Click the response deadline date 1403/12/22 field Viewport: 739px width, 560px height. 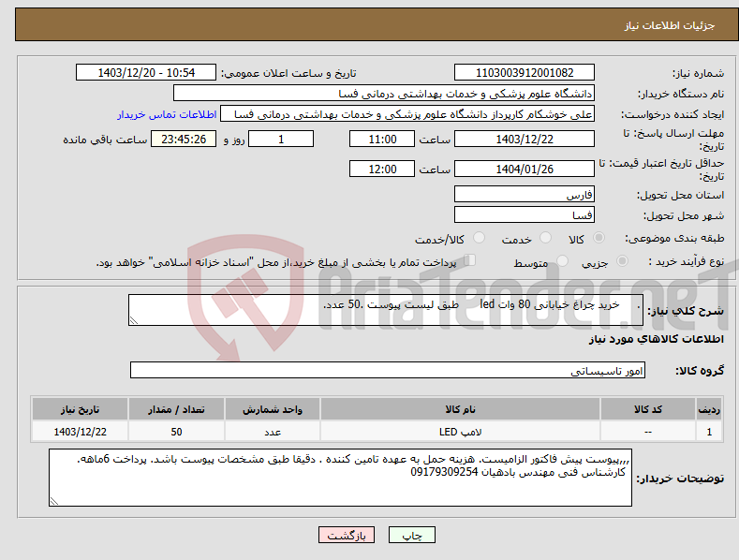click(x=525, y=139)
